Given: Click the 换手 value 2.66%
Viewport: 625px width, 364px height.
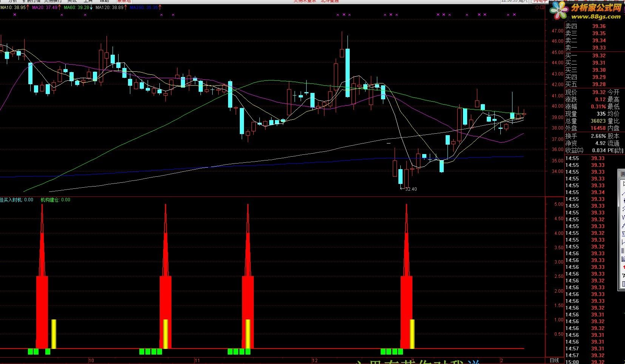Looking at the screenshot, I should [599, 136].
